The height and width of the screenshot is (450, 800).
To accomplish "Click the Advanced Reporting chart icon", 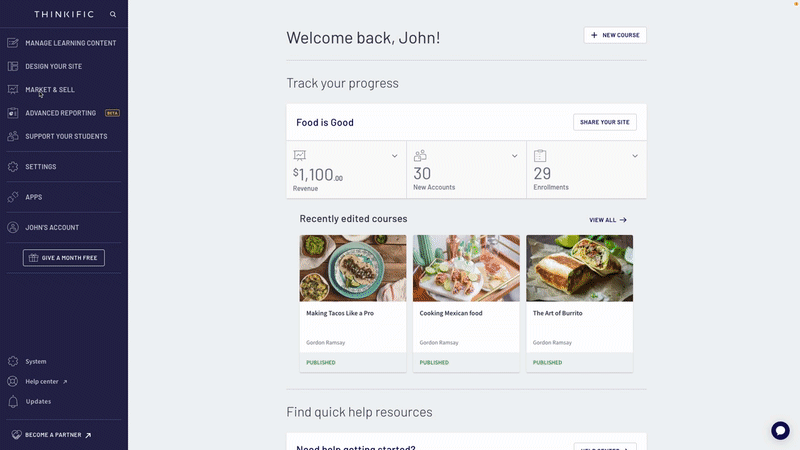I will 13,113.
